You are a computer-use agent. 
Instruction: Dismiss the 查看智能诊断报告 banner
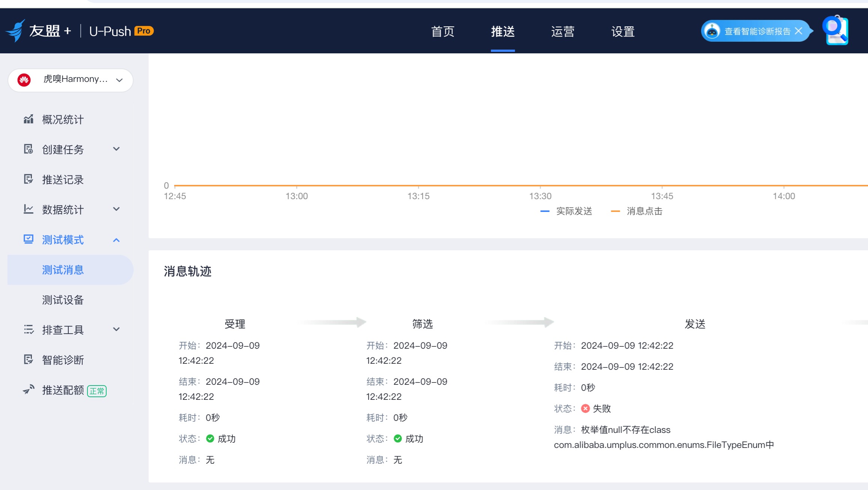click(799, 31)
